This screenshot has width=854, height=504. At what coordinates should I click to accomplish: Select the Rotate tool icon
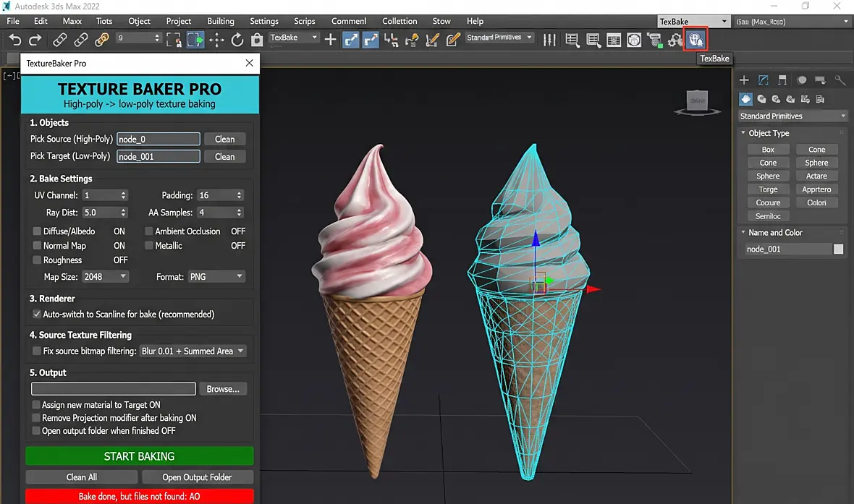[237, 40]
